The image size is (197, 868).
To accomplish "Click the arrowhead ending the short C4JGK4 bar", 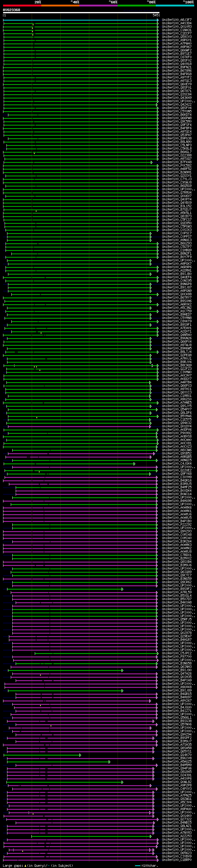I will 135,464.
